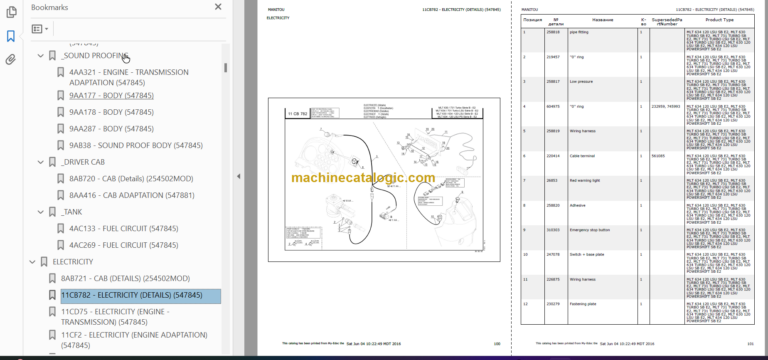Collapse the navigation pane with the arrow handle
Image resolution: width=768 pixels, height=360 pixels.
point(239,176)
